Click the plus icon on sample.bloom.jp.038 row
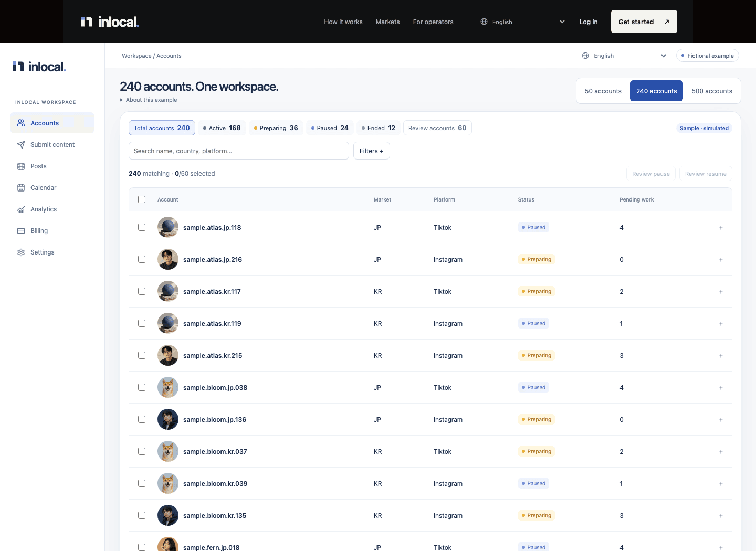Screen dimensions: 756x551 [x=721, y=388]
